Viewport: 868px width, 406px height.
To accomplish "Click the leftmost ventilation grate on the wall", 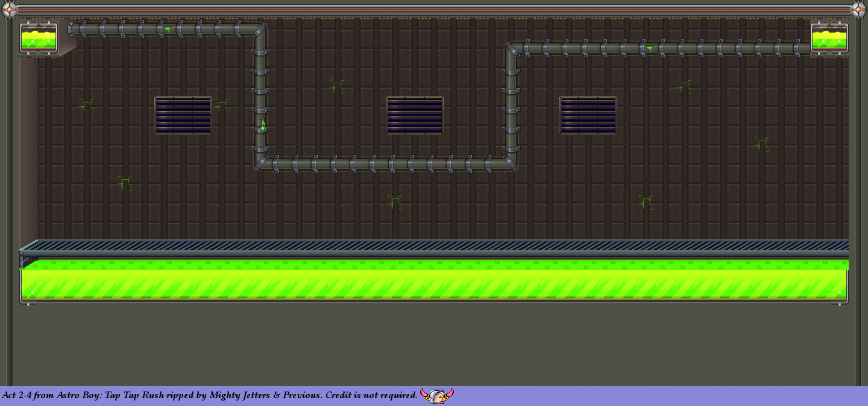I will pyautogui.click(x=183, y=115).
